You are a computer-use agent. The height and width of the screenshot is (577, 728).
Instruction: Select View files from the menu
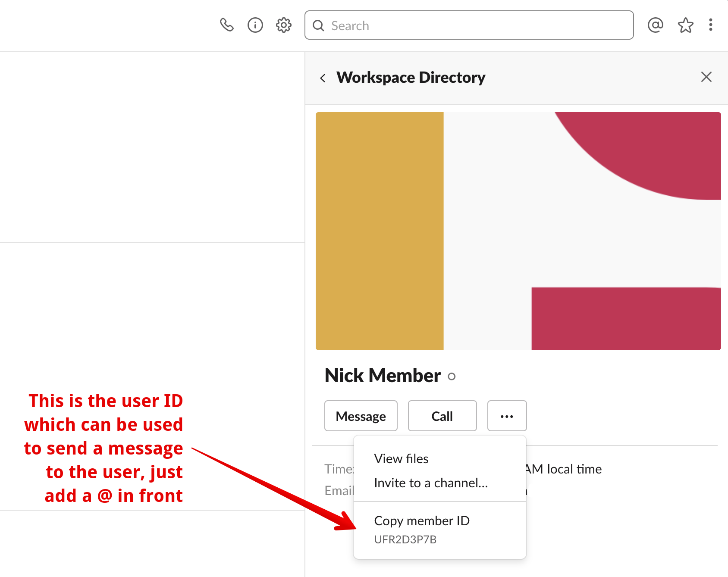click(401, 458)
